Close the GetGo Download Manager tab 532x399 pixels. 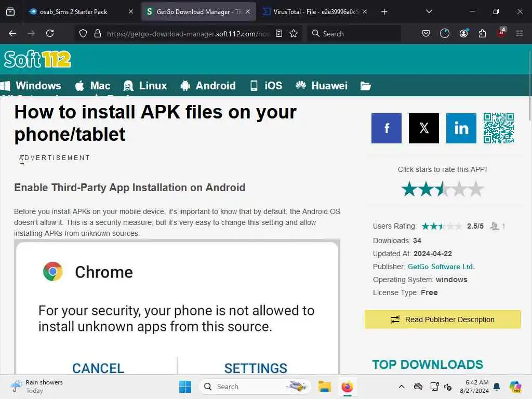pos(248,11)
